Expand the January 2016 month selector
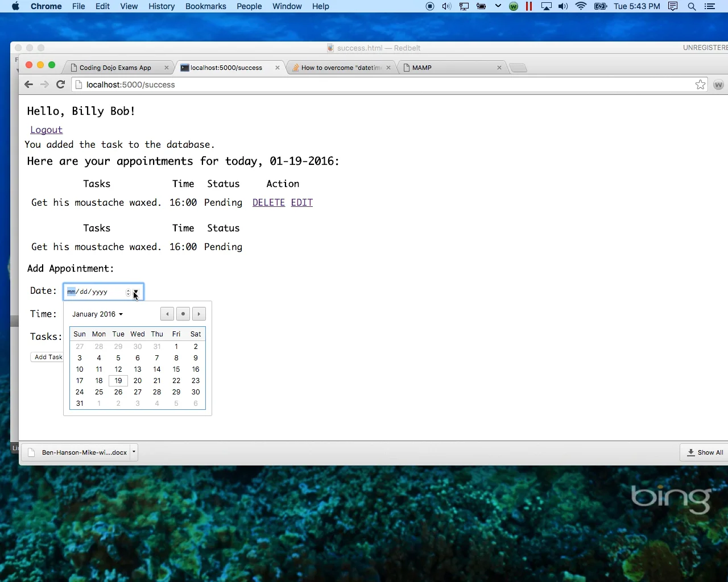The image size is (728, 582). click(x=97, y=314)
